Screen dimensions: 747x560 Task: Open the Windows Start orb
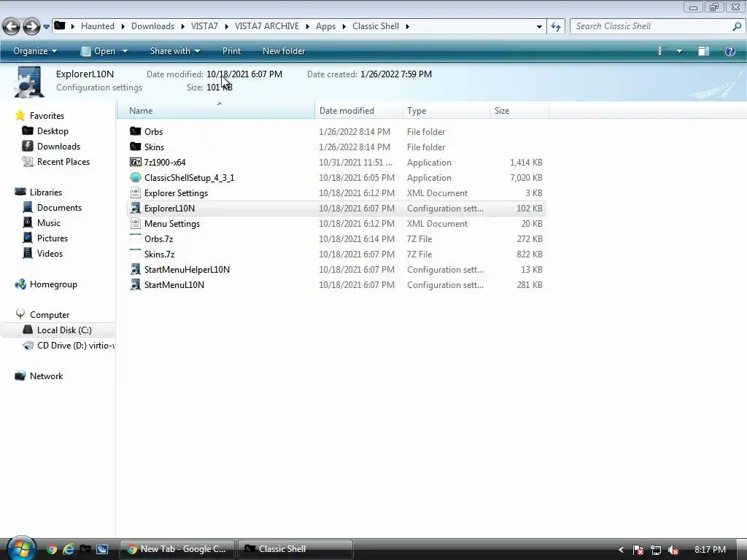[20, 548]
